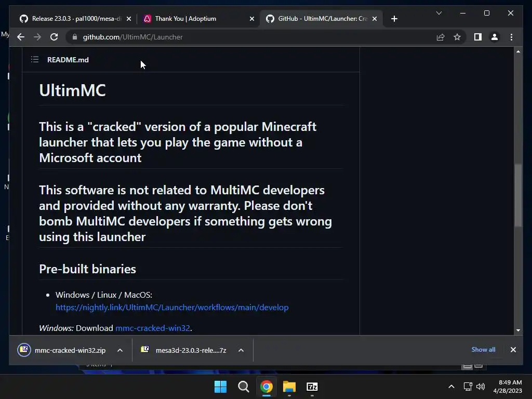Go back to the previous page
Image resolution: width=532 pixels, height=399 pixels.
pyautogui.click(x=21, y=37)
